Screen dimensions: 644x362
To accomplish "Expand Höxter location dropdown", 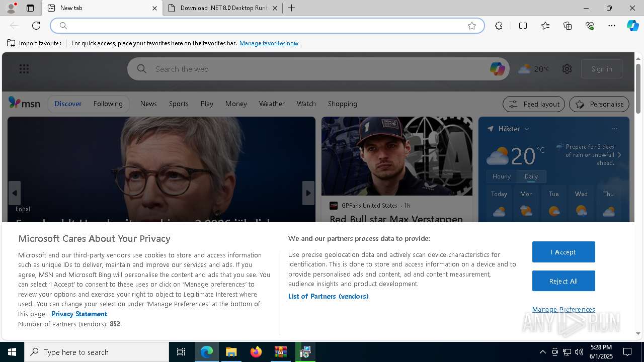I will [x=526, y=129].
